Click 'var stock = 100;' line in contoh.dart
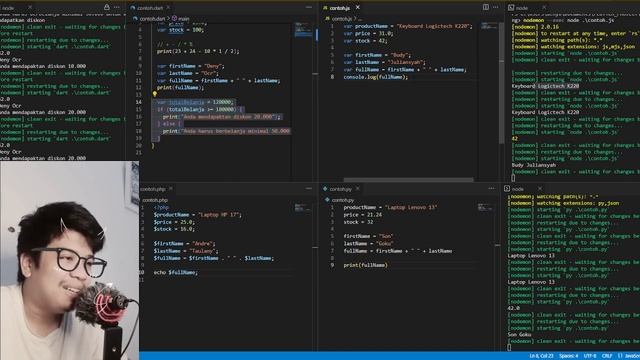Viewport: 640px width, 360px height. (x=180, y=30)
